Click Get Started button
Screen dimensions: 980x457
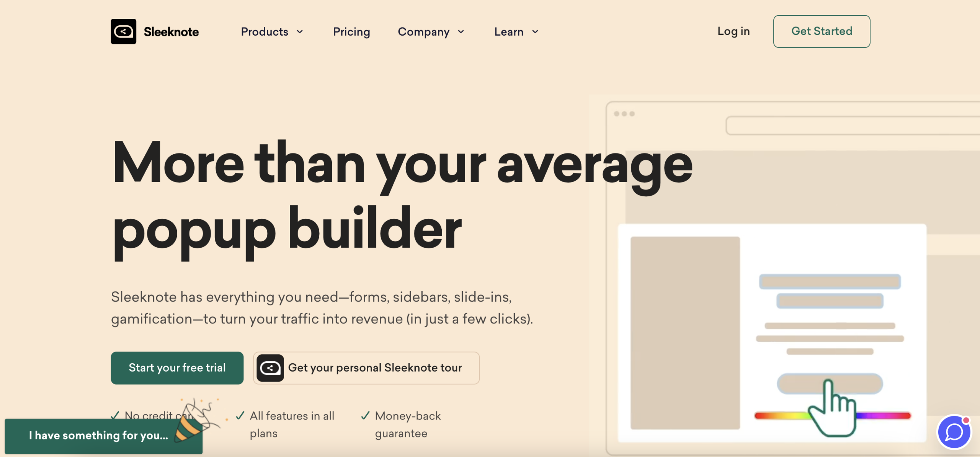821,31
